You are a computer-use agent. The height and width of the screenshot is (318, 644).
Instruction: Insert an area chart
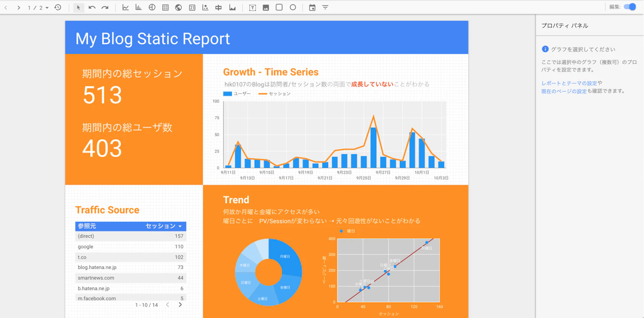click(232, 7)
